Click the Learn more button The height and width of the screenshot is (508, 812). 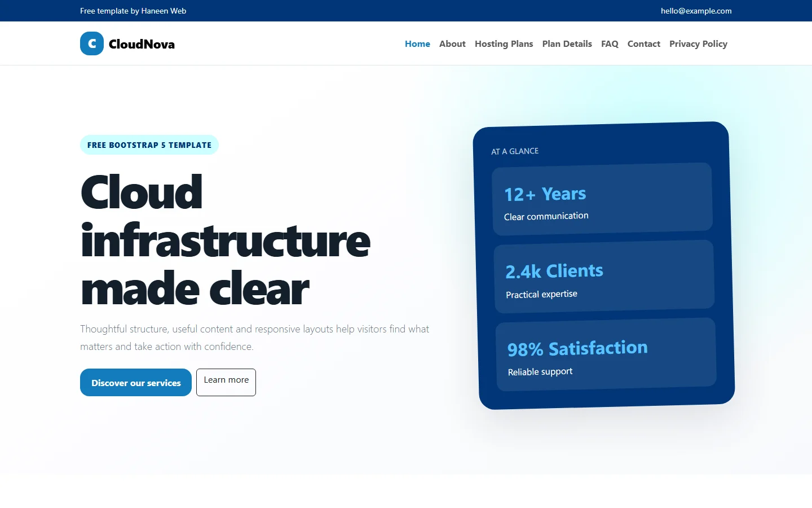pyautogui.click(x=226, y=382)
